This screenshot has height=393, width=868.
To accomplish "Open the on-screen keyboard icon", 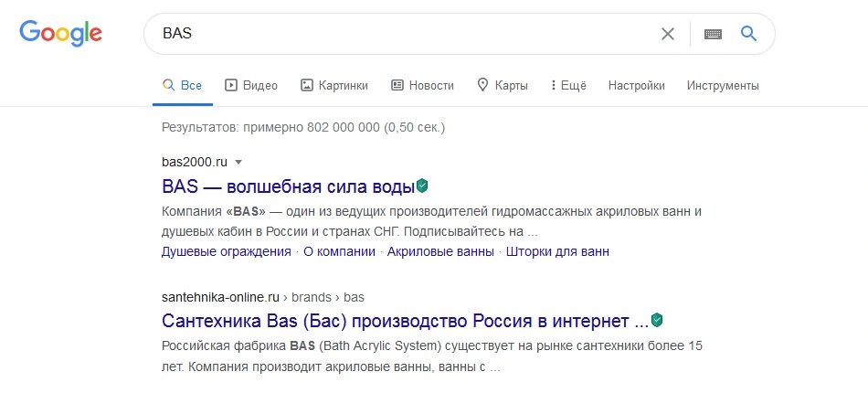I will pyautogui.click(x=713, y=35).
